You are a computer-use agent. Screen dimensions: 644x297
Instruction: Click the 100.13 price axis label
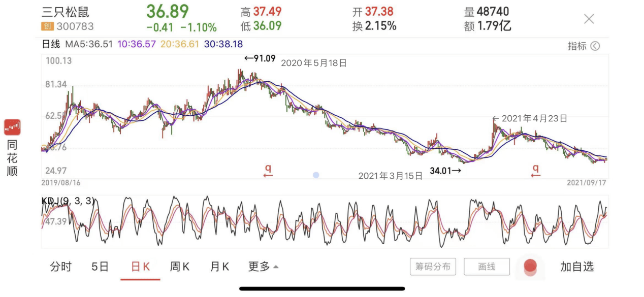[x=58, y=61]
